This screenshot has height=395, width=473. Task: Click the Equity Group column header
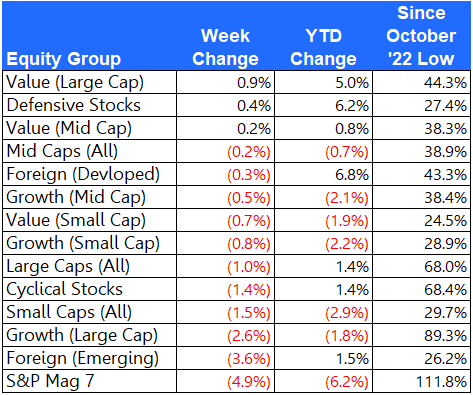[x=63, y=59]
